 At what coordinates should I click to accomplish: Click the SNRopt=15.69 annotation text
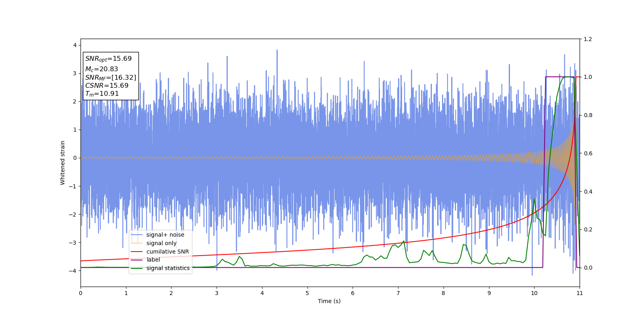click(108, 59)
